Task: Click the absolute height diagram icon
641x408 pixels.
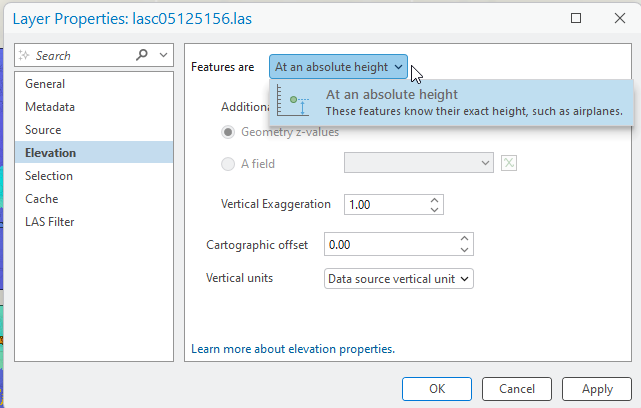Action: pyautogui.click(x=293, y=101)
